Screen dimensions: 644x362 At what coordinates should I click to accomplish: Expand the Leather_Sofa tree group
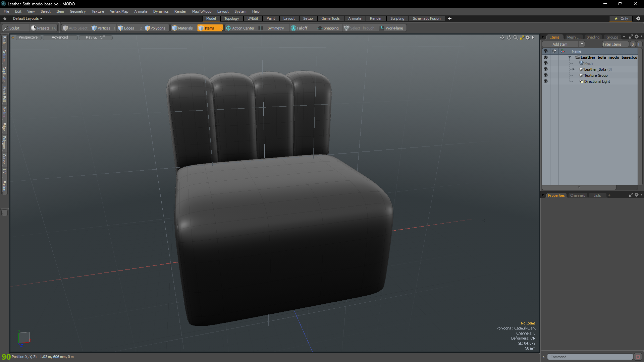click(574, 69)
